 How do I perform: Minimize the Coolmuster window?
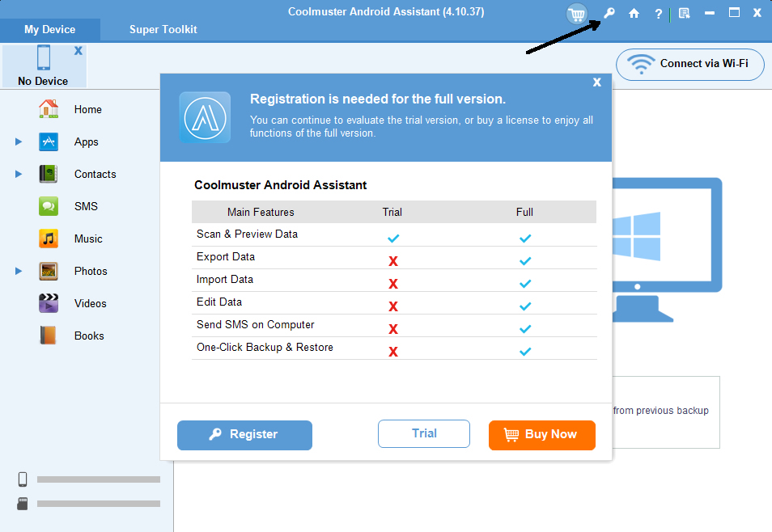tap(710, 13)
